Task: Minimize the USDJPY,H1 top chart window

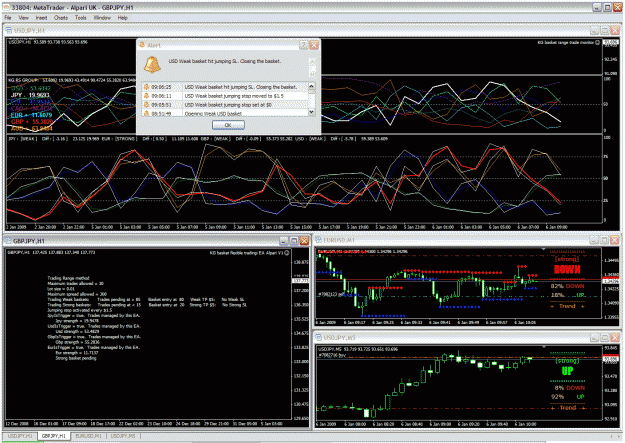Action: click(594, 30)
